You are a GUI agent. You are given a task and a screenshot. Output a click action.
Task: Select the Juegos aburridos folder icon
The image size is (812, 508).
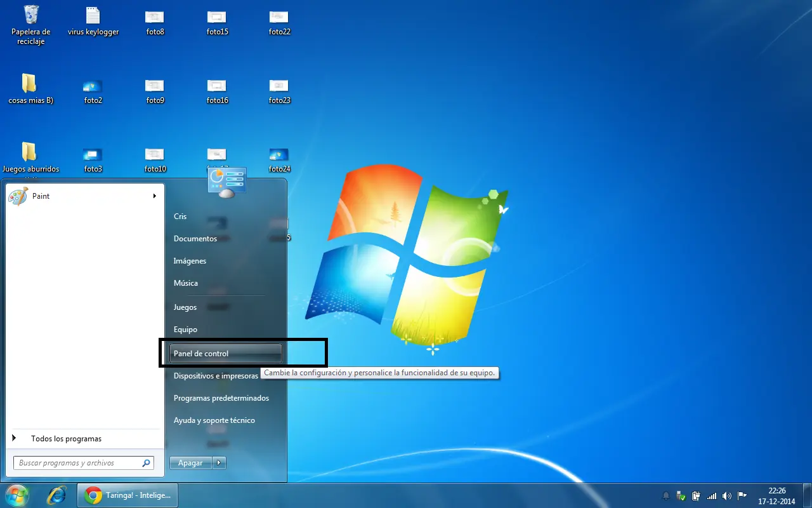coord(30,157)
